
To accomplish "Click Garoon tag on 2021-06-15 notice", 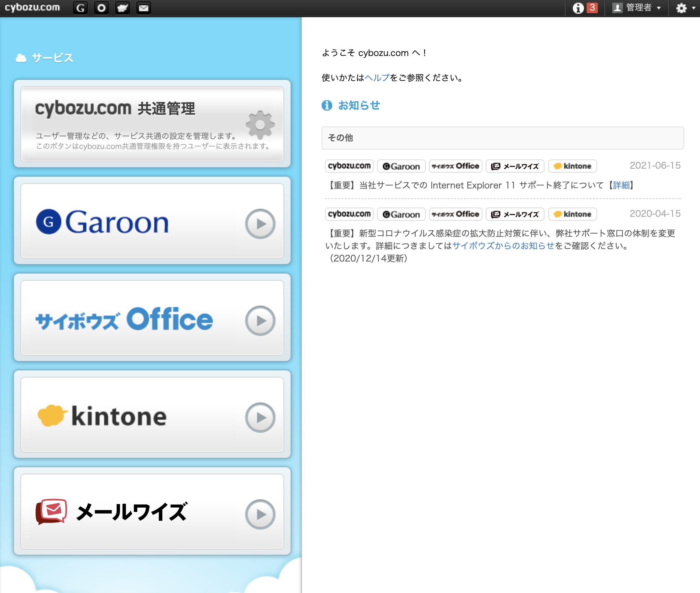I will pos(401,166).
